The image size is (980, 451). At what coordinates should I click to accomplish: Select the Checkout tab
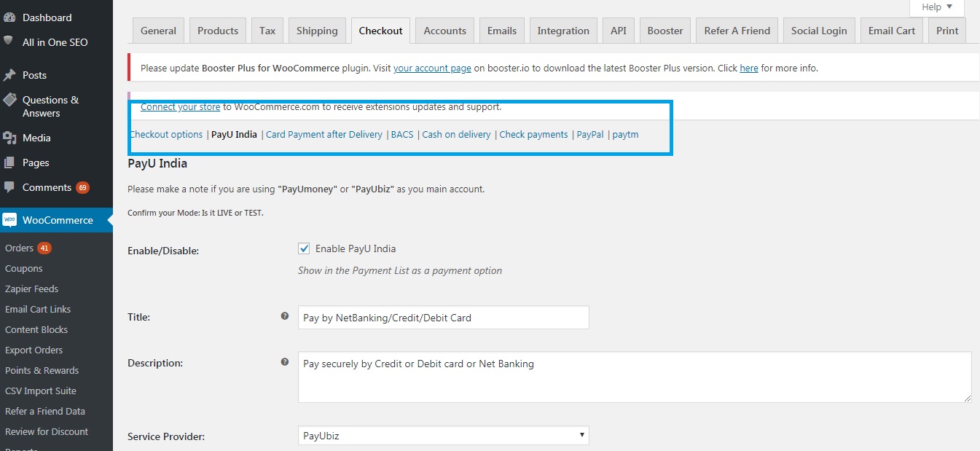point(380,31)
